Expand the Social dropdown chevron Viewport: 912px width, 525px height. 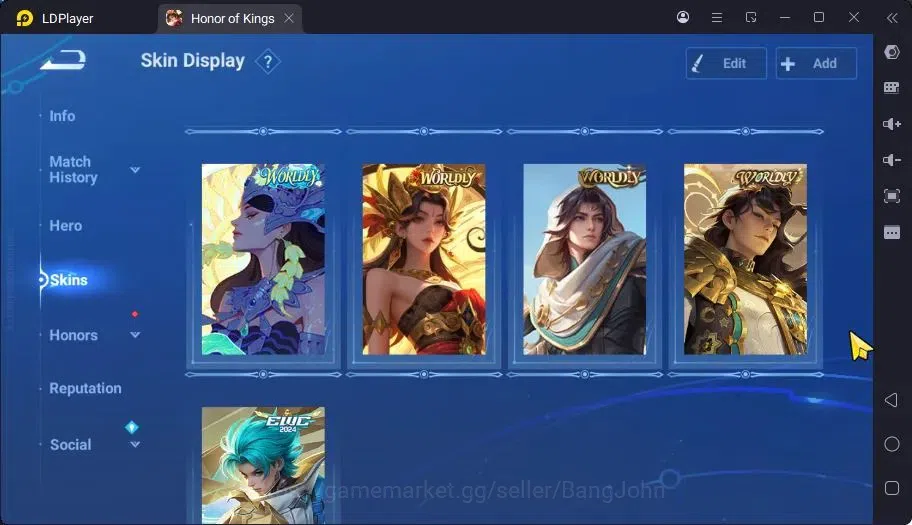click(x=135, y=445)
